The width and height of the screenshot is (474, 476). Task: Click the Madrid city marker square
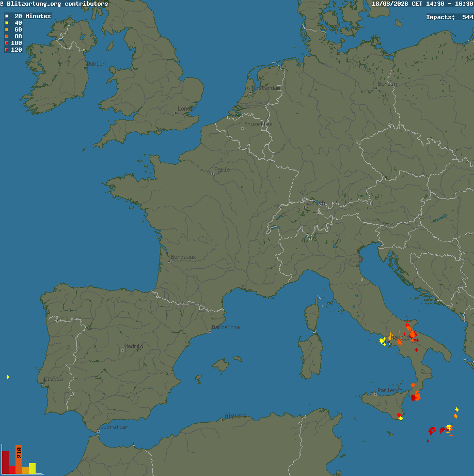tap(123, 350)
